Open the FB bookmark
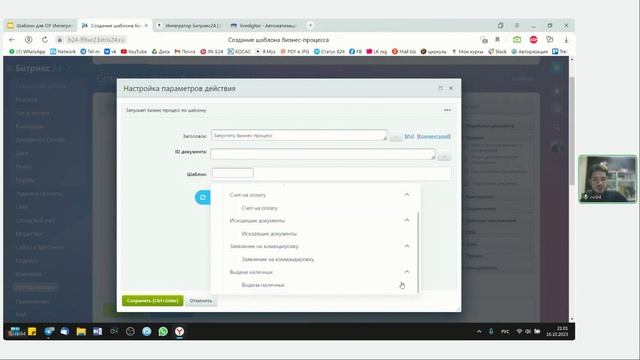This screenshot has height=360, width=640. point(356,51)
